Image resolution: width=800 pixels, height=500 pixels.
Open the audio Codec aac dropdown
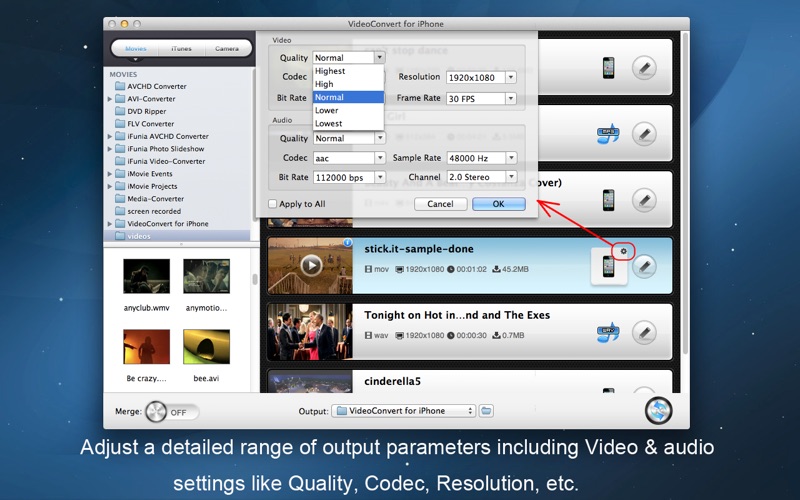(x=349, y=158)
